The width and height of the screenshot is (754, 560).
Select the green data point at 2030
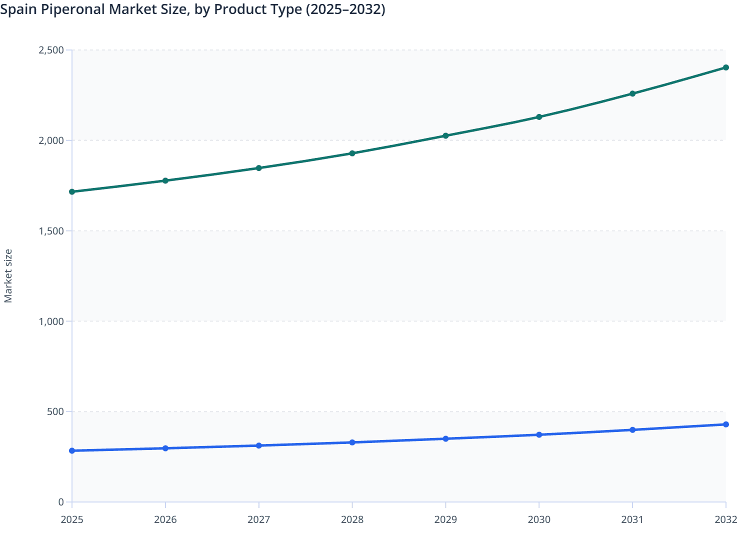click(539, 116)
